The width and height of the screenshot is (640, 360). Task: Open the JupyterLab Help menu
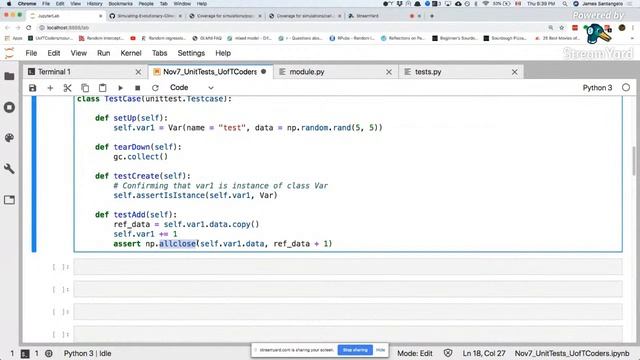pyautogui.click(x=223, y=53)
